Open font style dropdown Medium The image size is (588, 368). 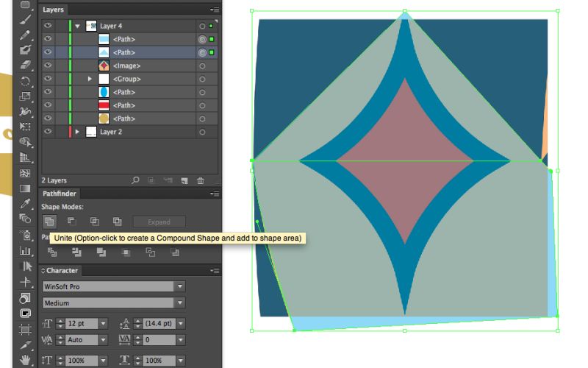[180, 302]
